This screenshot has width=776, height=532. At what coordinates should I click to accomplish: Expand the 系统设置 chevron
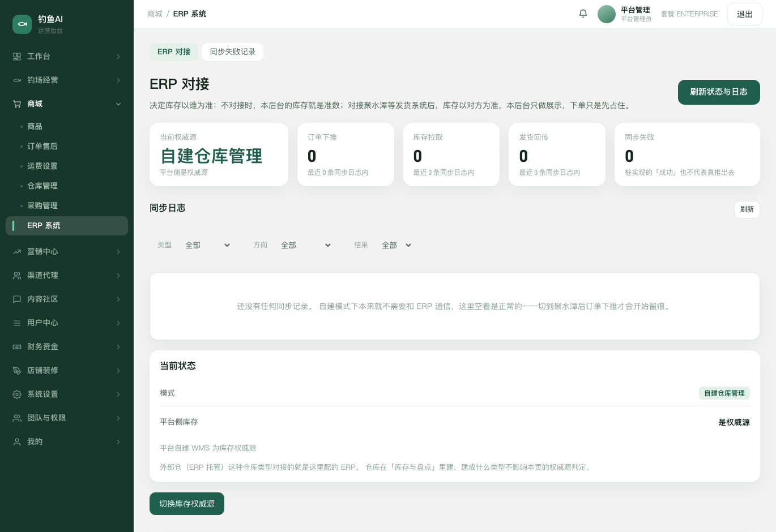tap(118, 394)
